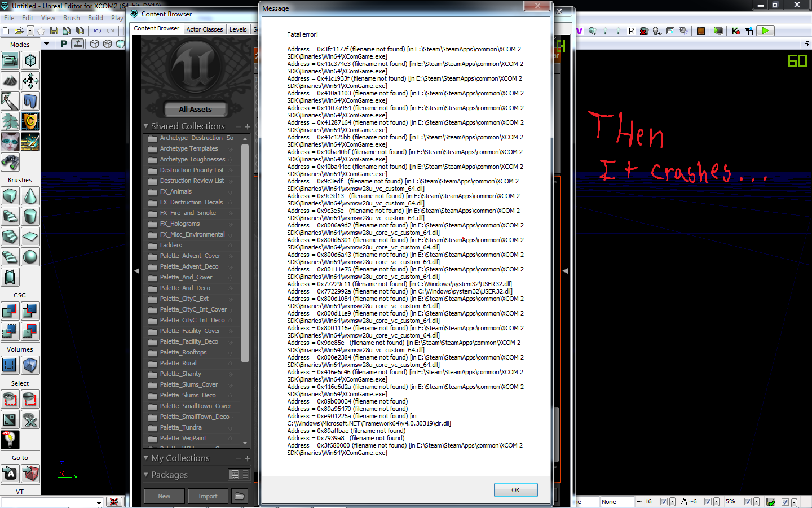Click the Save file floppy icon

(54, 30)
